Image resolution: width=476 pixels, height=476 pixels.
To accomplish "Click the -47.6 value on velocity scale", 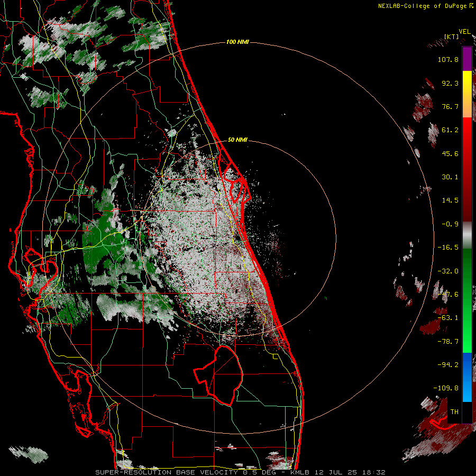I will point(448,295).
